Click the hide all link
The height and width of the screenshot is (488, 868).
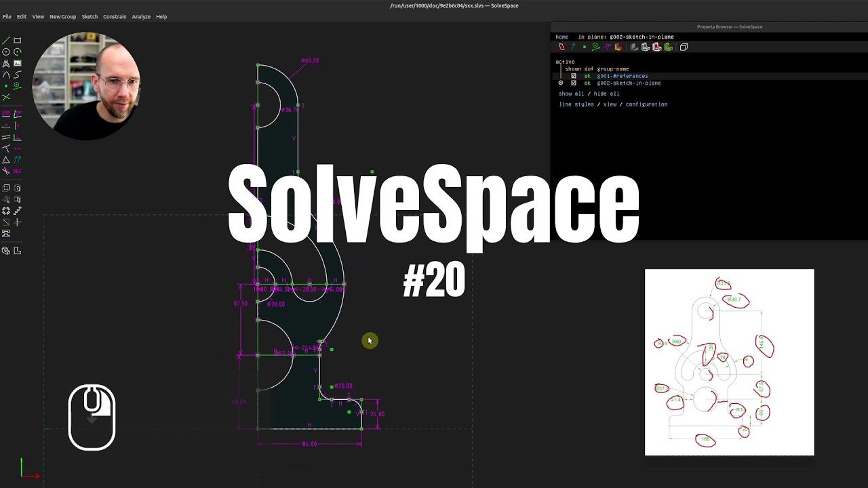606,94
